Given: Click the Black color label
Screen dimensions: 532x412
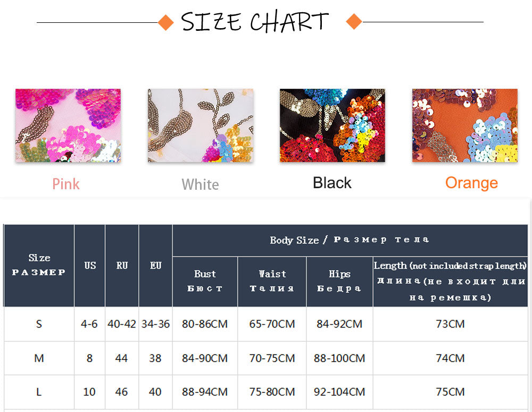Looking at the screenshot, I should tap(332, 183).
